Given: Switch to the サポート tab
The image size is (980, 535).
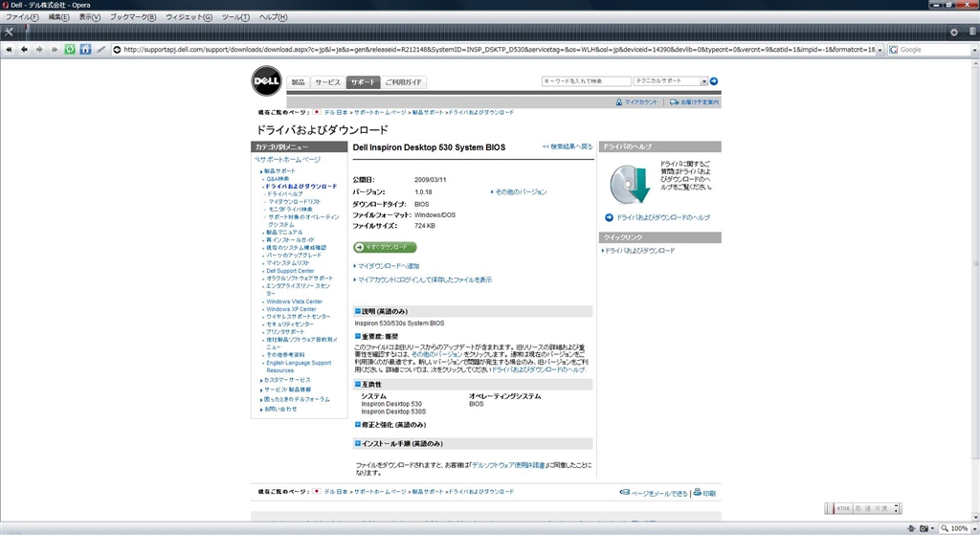Looking at the screenshot, I should point(363,82).
